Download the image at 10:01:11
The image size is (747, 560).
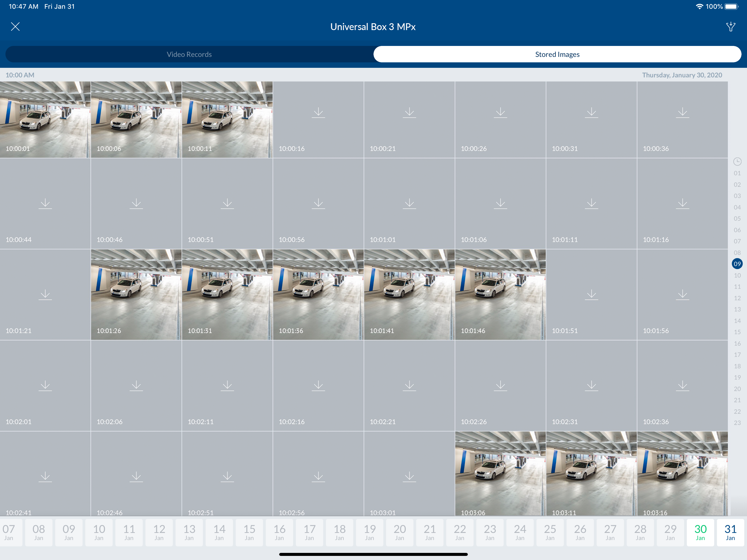(591, 204)
